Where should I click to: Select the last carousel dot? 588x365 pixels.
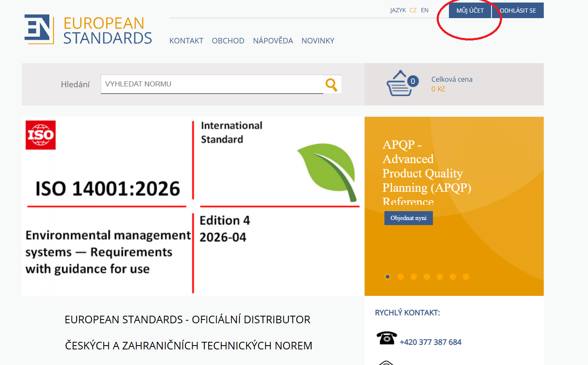click(x=466, y=277)
